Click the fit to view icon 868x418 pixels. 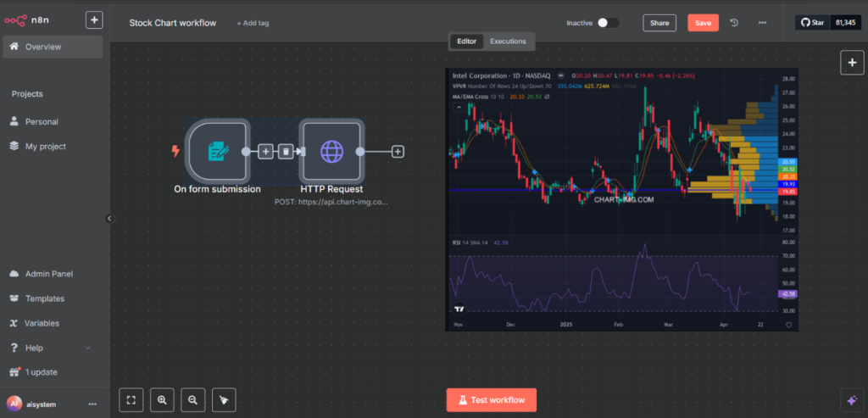131,399
